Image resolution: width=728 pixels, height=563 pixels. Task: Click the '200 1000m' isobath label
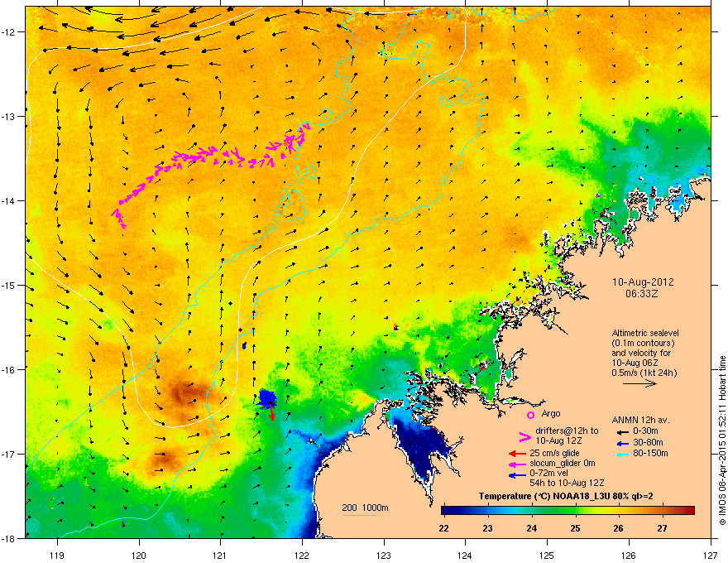365,508
